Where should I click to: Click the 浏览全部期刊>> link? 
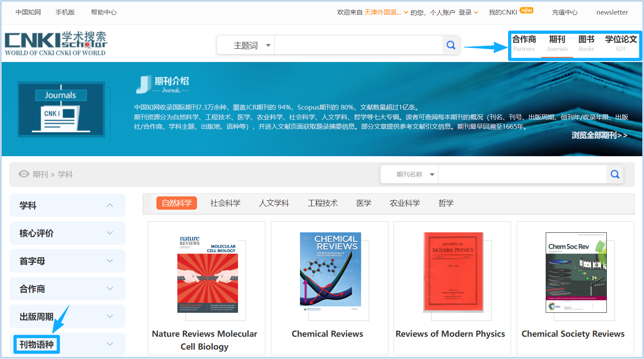599,135
